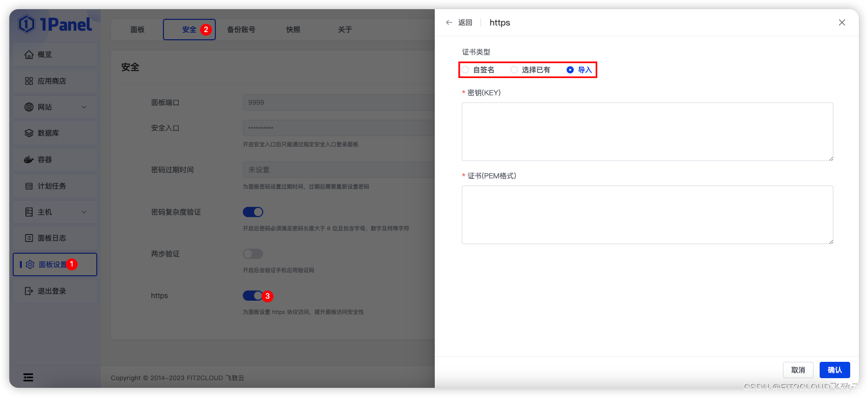Click the 1Panel logo
The image size is (868, 397).
(55, 24)
